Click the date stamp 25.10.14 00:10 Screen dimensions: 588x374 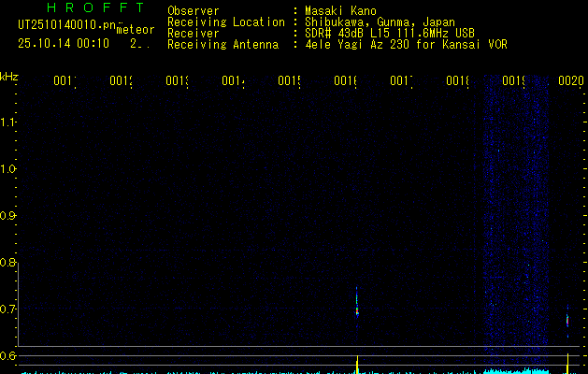pyautogui.click(x=64, y=43)
